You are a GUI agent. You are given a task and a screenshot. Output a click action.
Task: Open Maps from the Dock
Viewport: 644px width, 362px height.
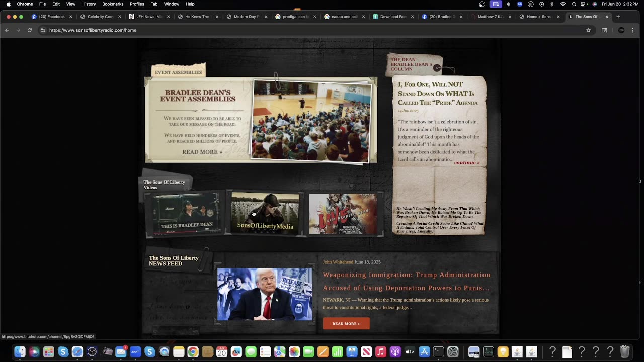pos(280,352)
